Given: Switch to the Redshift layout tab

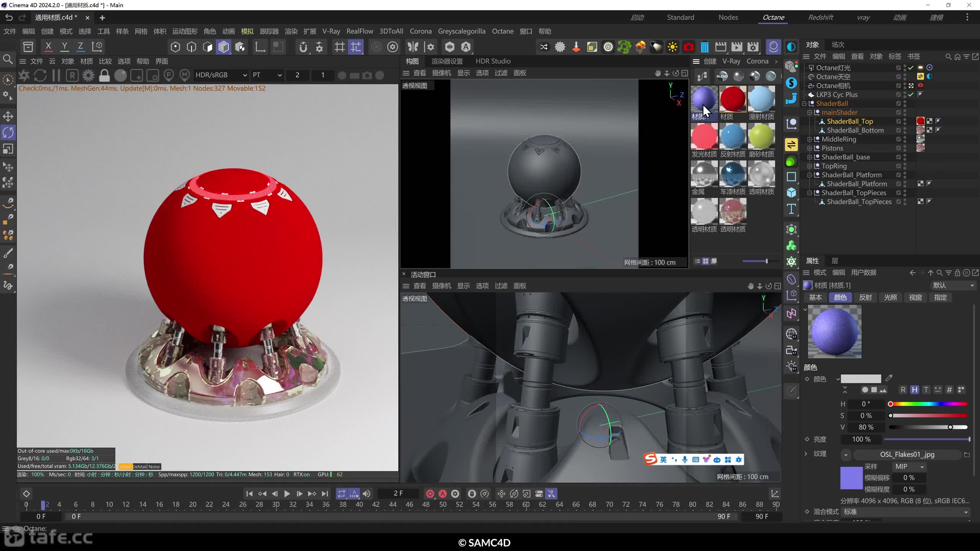Looking at the screenshot, I should tap(820, 17).
